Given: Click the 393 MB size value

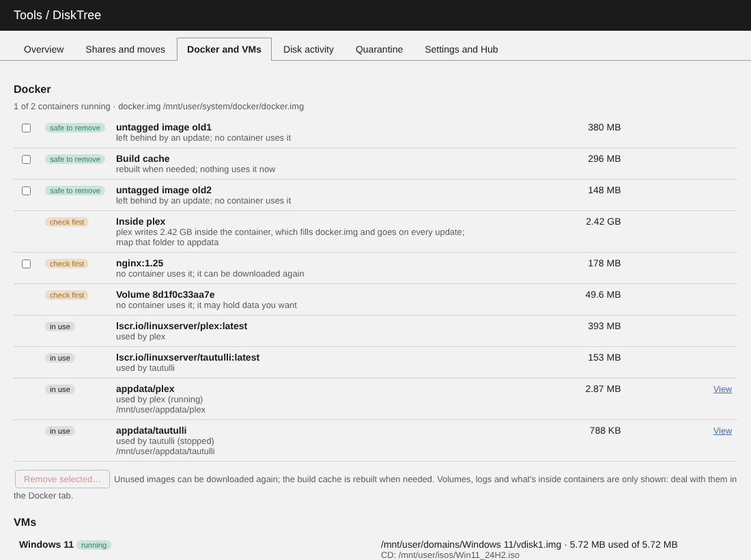Looking at the screenshot, I should coord(604,326).
